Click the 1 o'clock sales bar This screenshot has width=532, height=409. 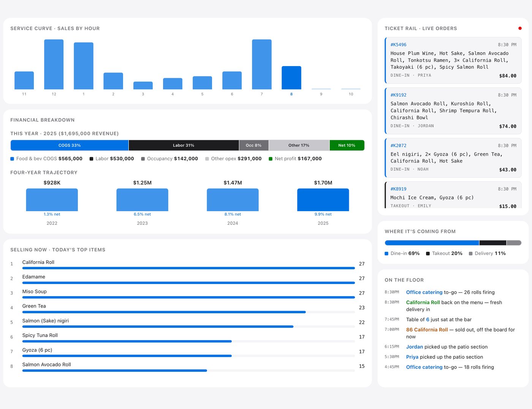pyautogui.click(x=84, y=66)
